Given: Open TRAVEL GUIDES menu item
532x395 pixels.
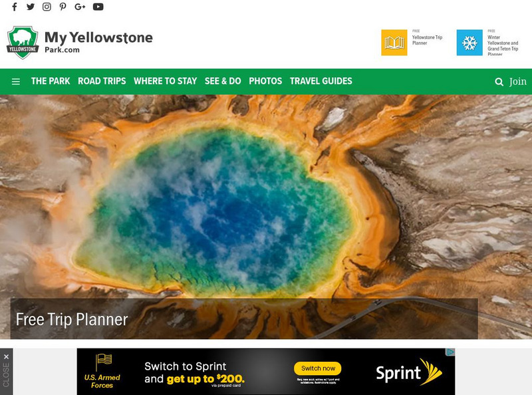Looking at the screenshot, I should [x=321, y=81].
